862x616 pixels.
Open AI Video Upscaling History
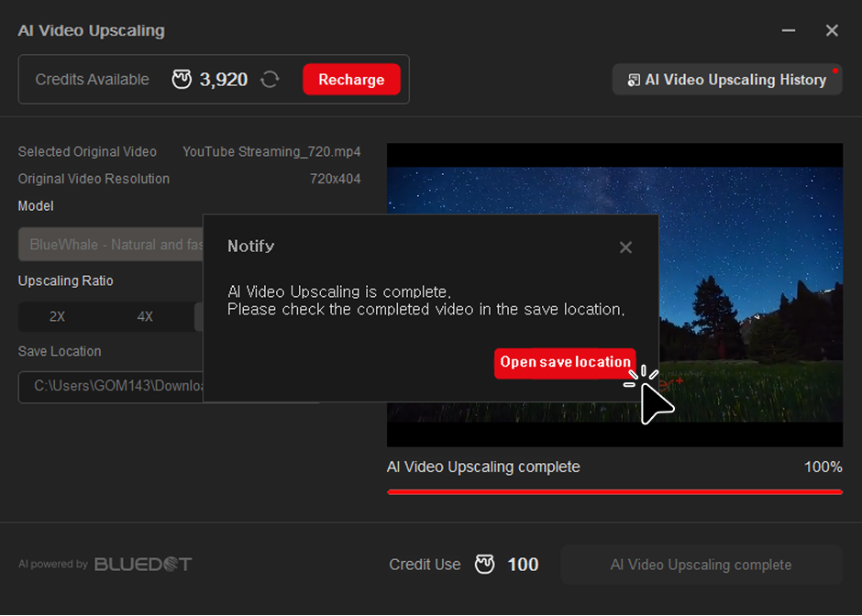pyautogui.click(x=726, y=80)
